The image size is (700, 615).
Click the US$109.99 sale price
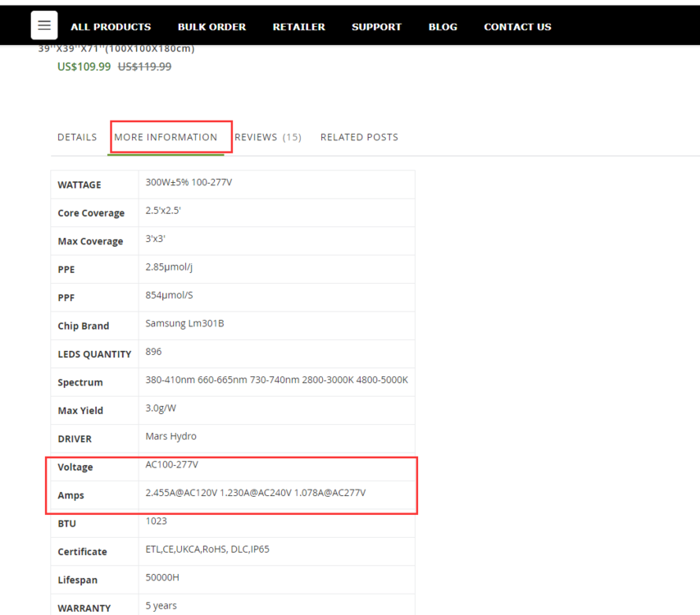tap(84, 66)
